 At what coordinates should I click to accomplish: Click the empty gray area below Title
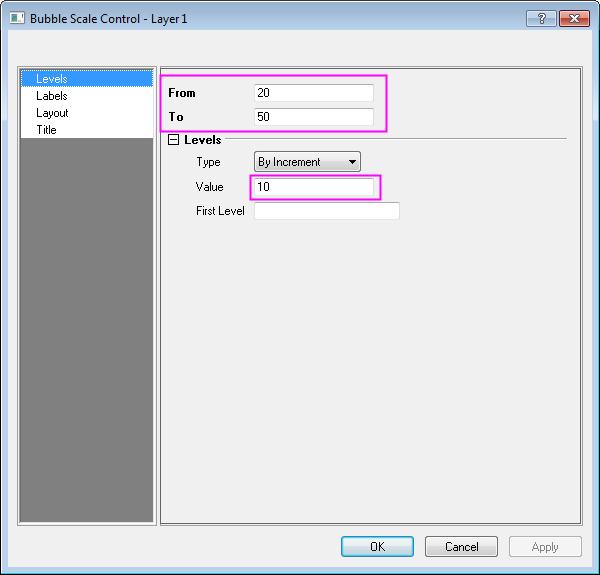coord(86,330)
